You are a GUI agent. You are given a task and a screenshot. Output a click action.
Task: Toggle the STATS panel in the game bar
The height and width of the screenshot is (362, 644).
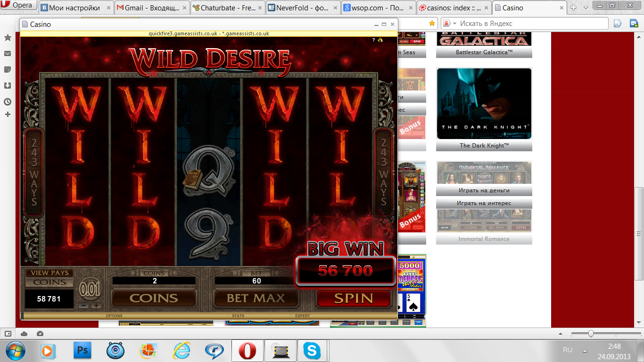(x=238, y=316)
